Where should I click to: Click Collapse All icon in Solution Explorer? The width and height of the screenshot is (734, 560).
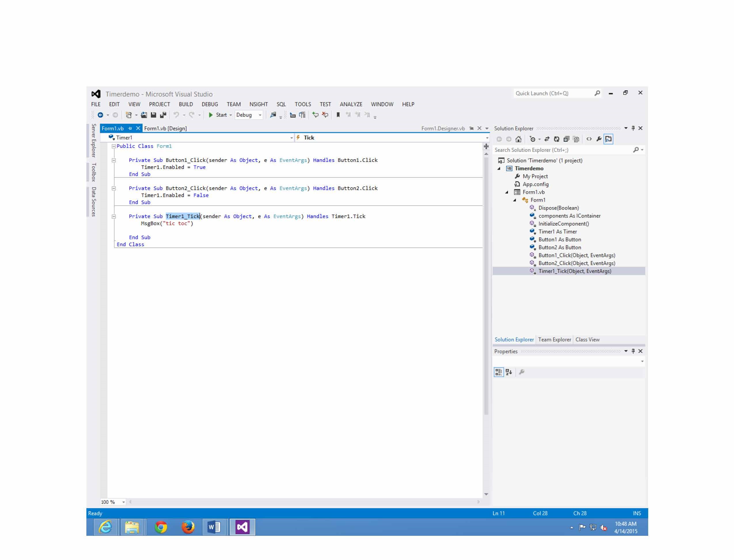coord(566,139)
